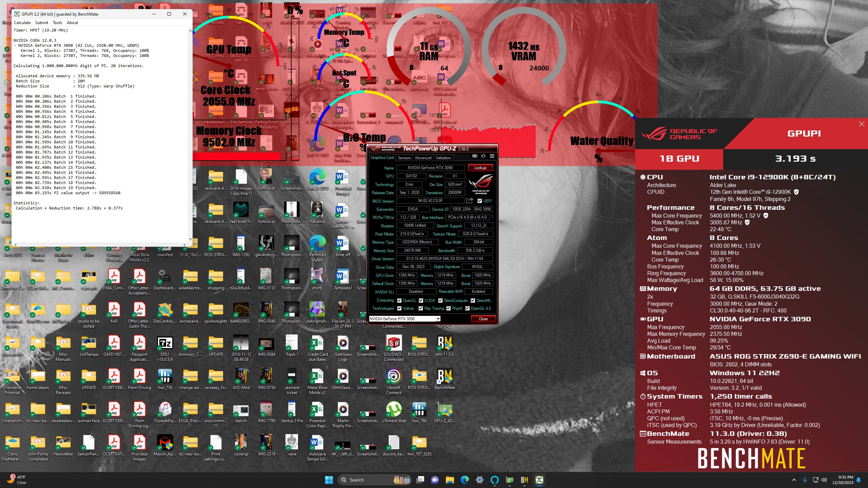
Task: Click the GPU-Z refresh icon
Action: click(483, 156)
